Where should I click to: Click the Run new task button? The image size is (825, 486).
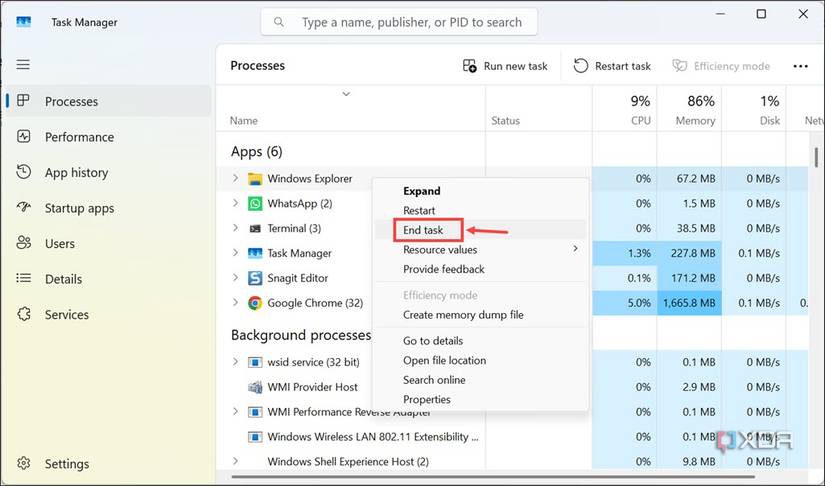coord(505,66)
